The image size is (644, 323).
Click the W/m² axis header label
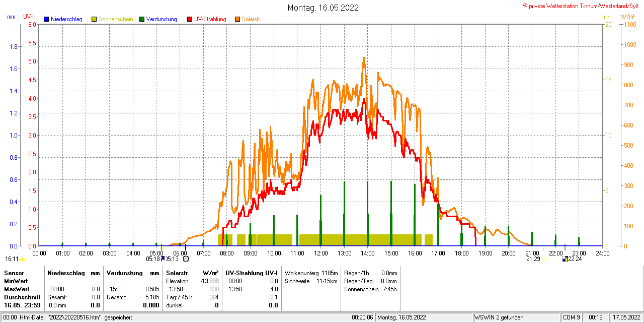628,17
